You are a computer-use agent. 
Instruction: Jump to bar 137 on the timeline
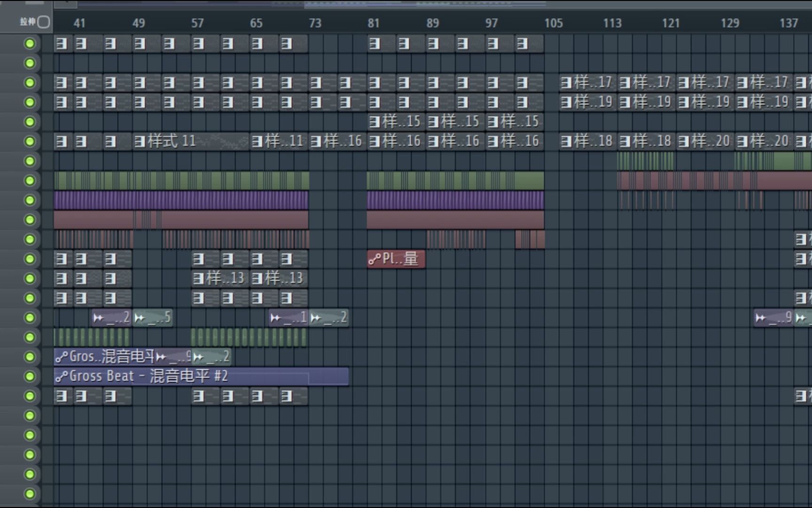point(789,23)
